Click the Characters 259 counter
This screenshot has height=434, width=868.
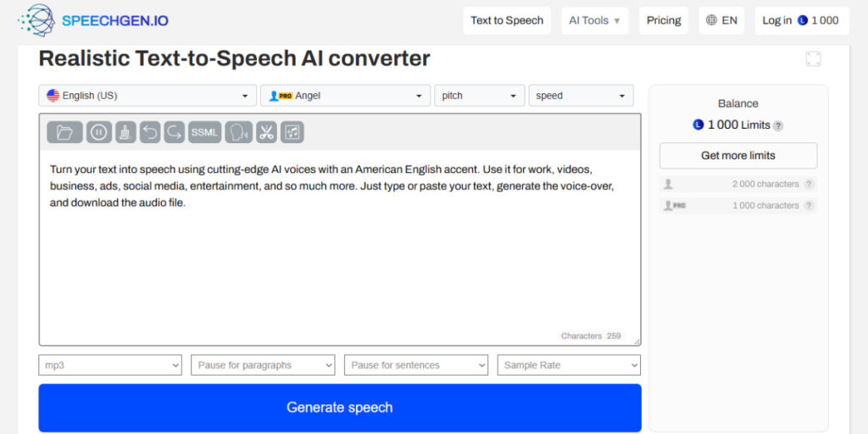coord(591,336)
